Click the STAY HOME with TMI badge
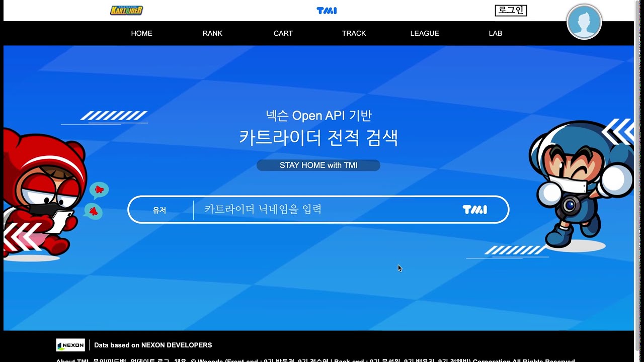644x362 pixels. pyautogui.click(x=318, y=165)
